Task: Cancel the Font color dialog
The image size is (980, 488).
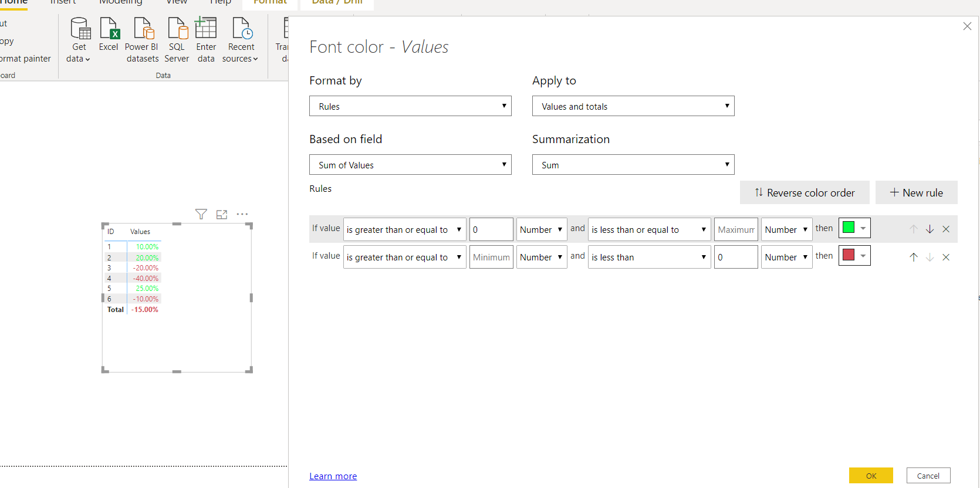Action: tap(928, 476)
